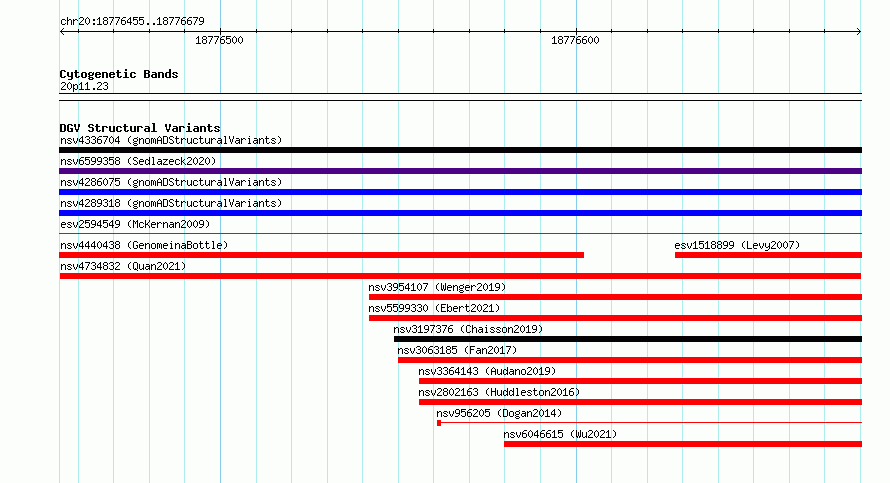Click the red GenomeinaBottle variant bar
Image resolution: width=890 pixels, height=483 pixels.
point(322,255)
